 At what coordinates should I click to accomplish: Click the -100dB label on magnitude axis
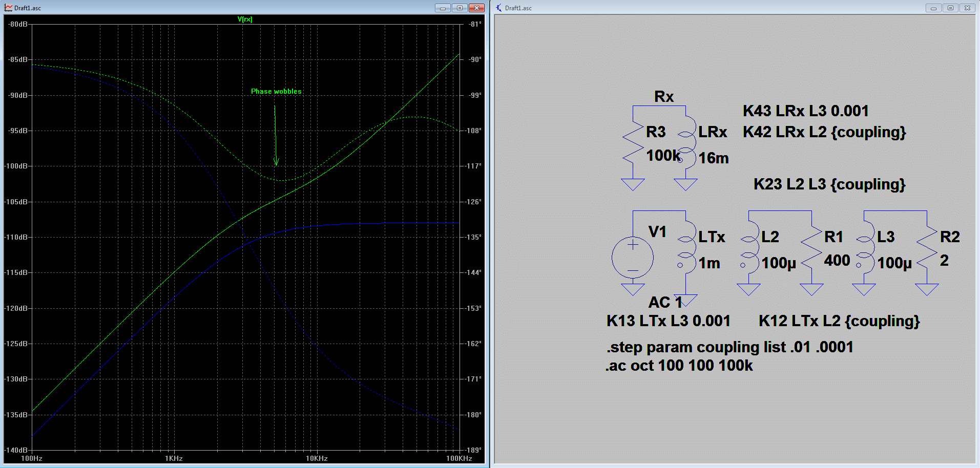[x=17, y=166]
